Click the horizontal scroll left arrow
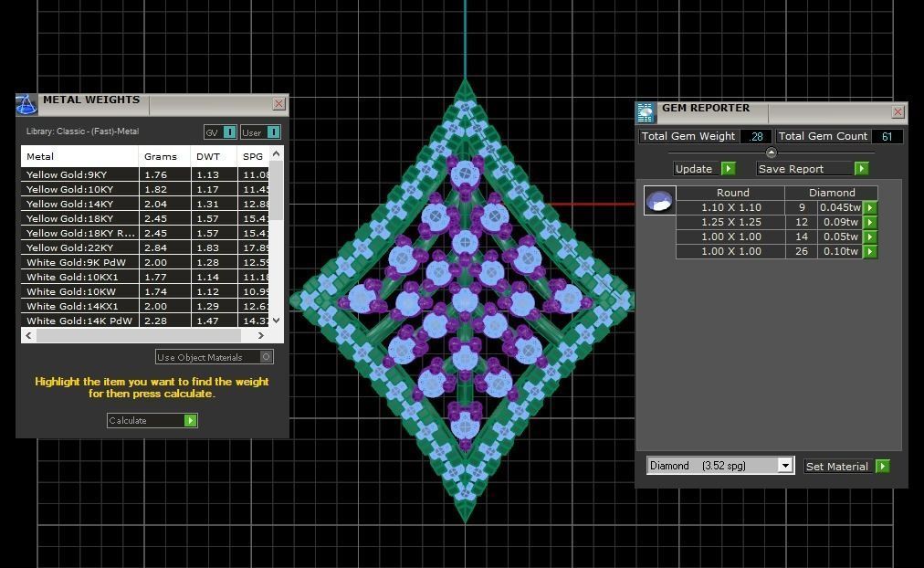Viewport: 924px width, 568px height. coord(29,335)
